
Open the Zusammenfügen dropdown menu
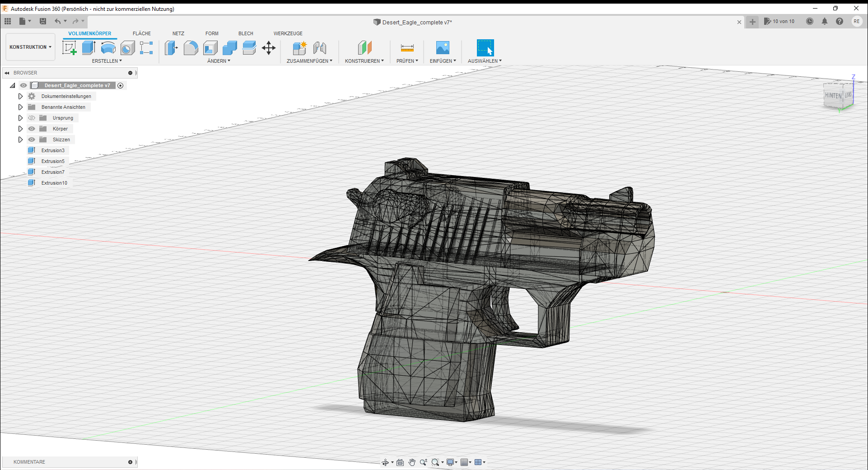[x=309, y=61]
